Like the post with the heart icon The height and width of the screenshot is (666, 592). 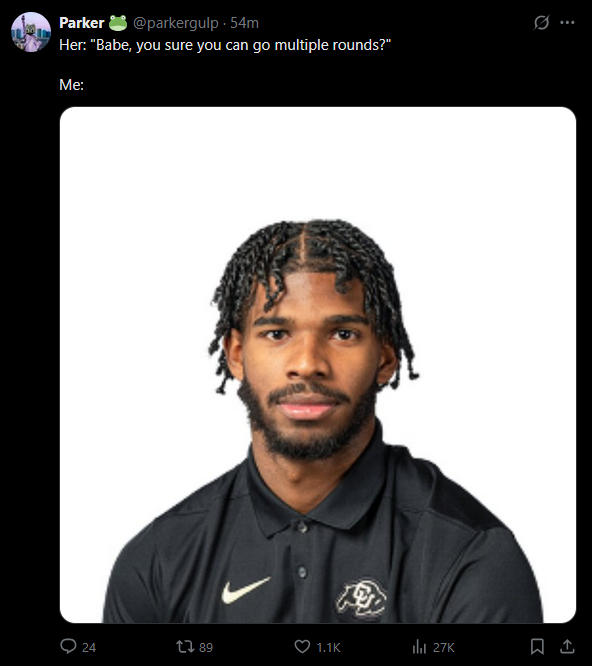[302, 646]
